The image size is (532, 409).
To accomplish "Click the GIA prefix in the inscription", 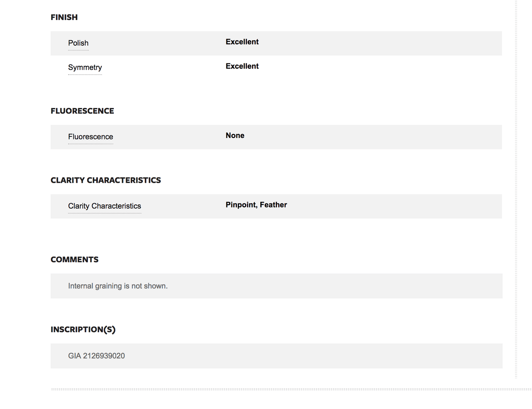I will (74, 356).
